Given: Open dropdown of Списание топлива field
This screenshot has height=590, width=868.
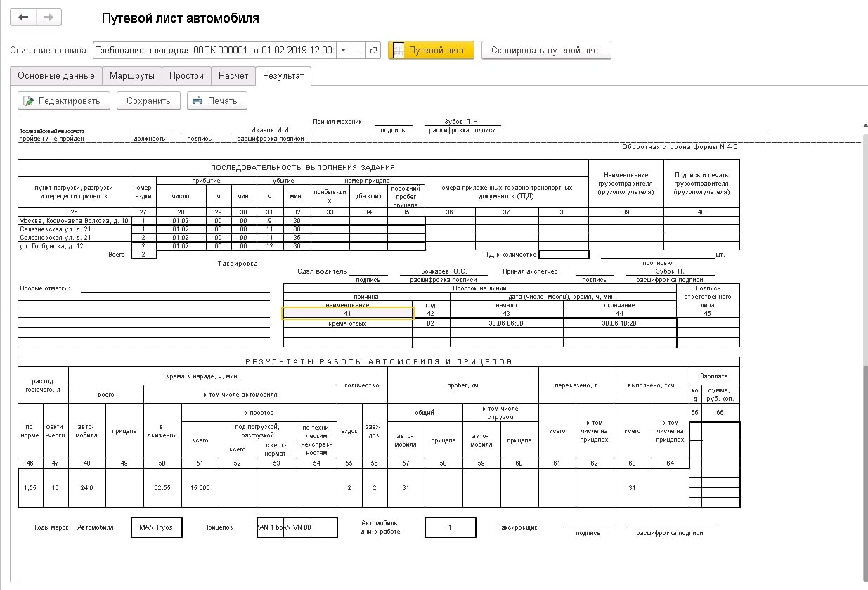Looking at the screenshot, I should pyautogui.click(x=342, y=51).
